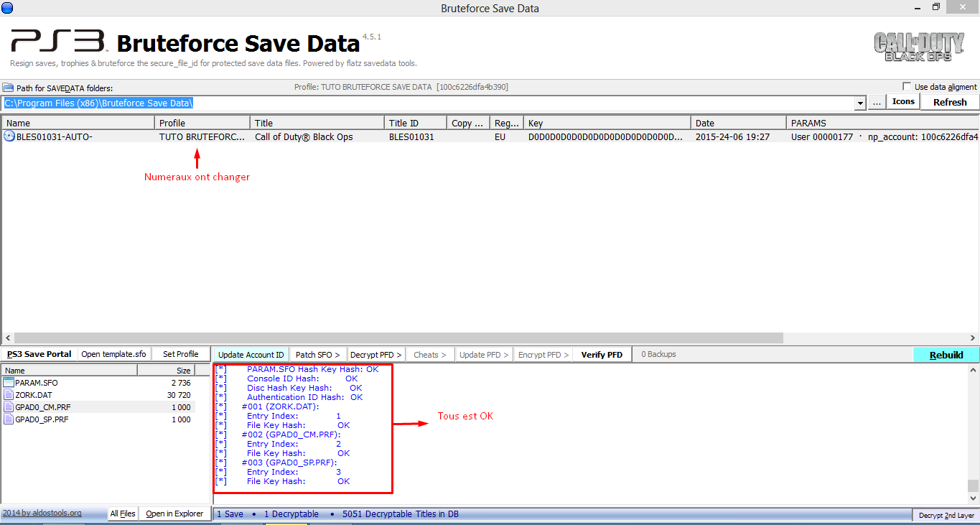The width and height of the screenshot is (980, 525).
Task: Sort saves by the Copy column header
Action: (x=468, y=123)
